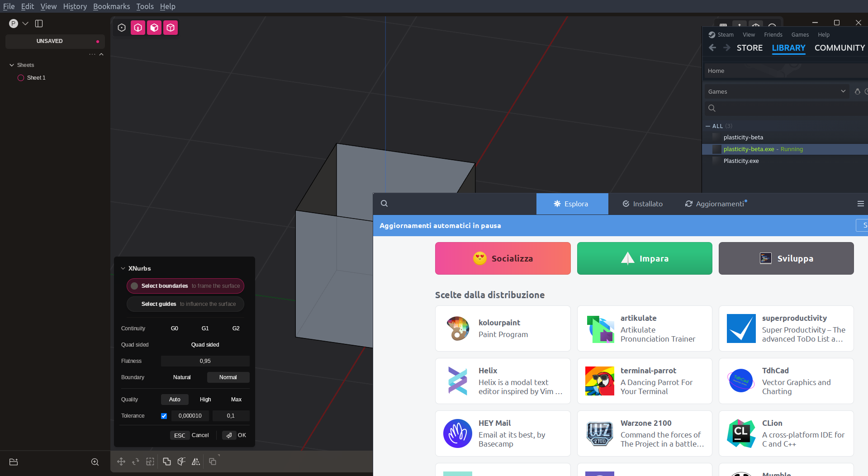Open the hamburger menu in software center
868x476 pixels.
coord(860,204)
